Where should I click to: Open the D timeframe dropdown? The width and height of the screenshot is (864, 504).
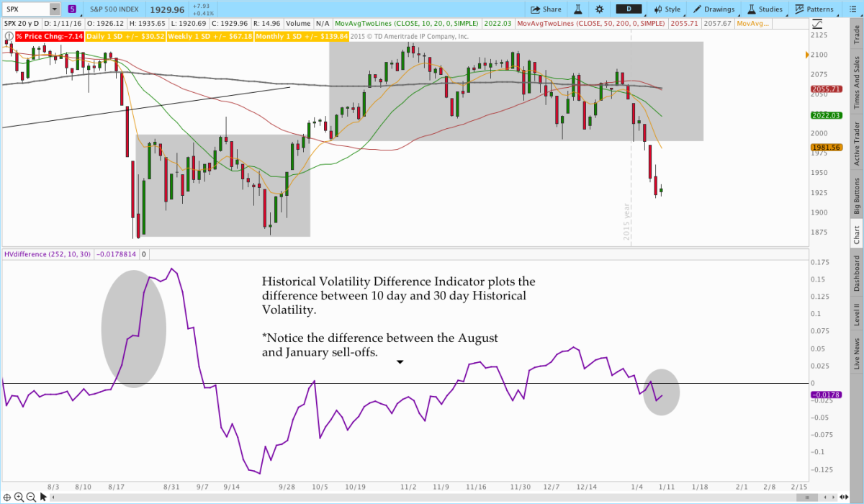627,9
